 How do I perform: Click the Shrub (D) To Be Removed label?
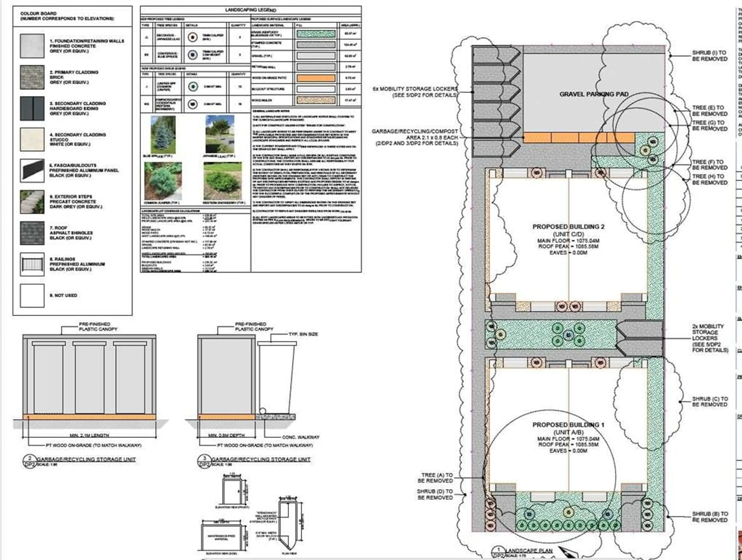tap(435, 494)
